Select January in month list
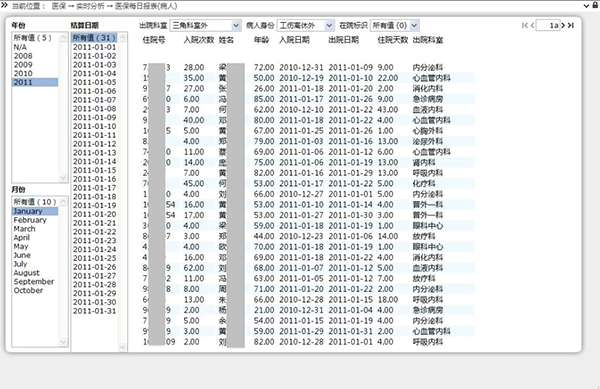 coord(35,211)
